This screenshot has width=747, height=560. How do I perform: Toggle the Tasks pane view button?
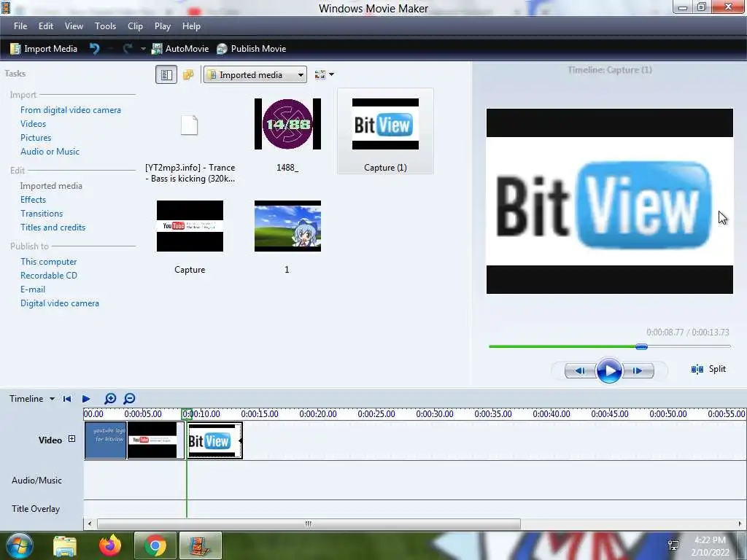166,75
